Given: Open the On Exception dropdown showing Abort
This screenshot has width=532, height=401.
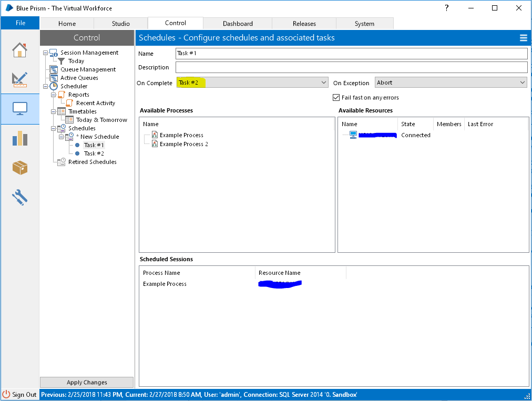Looking at the screenshot, I should [x=521, y=83].
